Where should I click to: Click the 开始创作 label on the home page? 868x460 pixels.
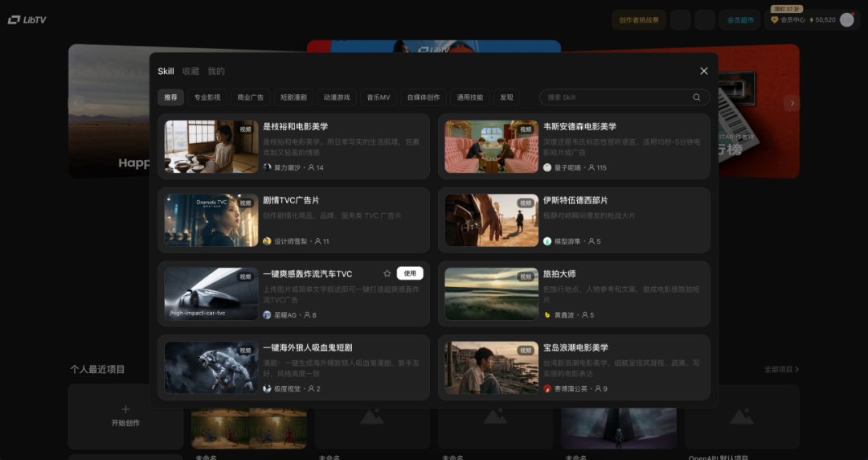tap(125, 423)
